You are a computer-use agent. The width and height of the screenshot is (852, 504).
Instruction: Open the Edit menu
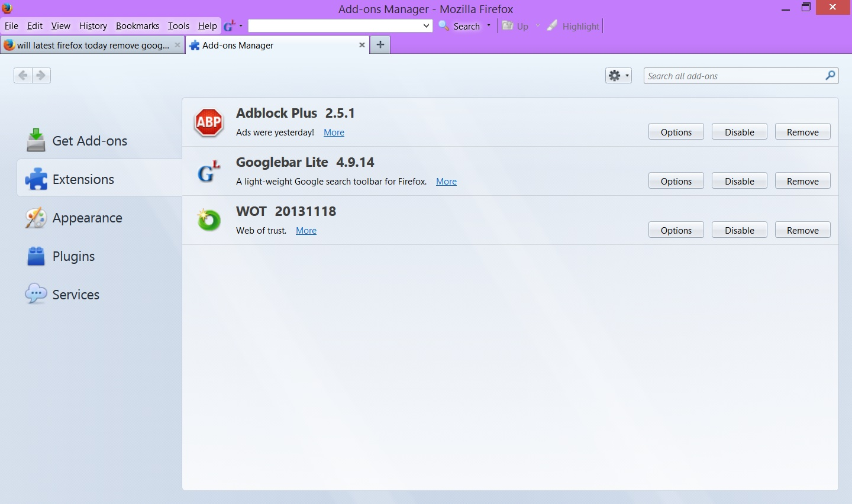pyautogui.click(x=35, y=26)
